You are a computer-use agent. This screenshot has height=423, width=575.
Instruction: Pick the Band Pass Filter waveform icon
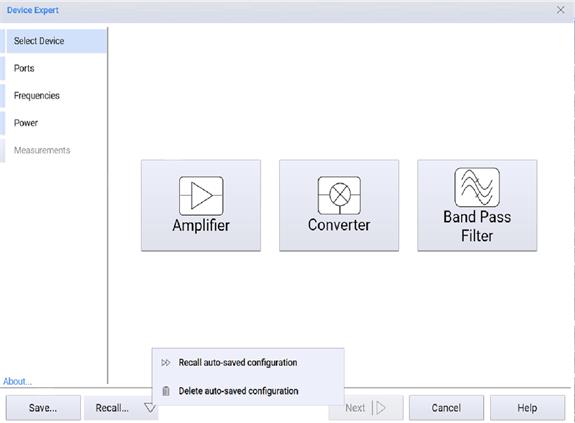(x=477, y=187)
